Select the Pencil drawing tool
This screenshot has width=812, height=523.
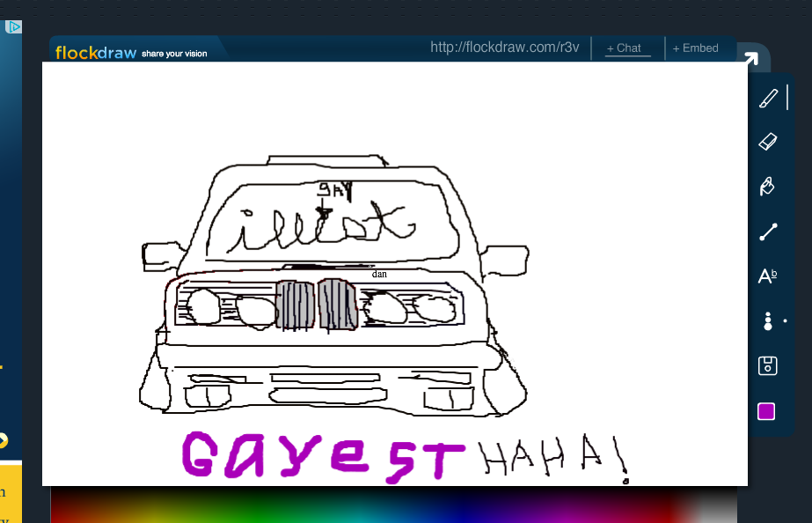768,99
